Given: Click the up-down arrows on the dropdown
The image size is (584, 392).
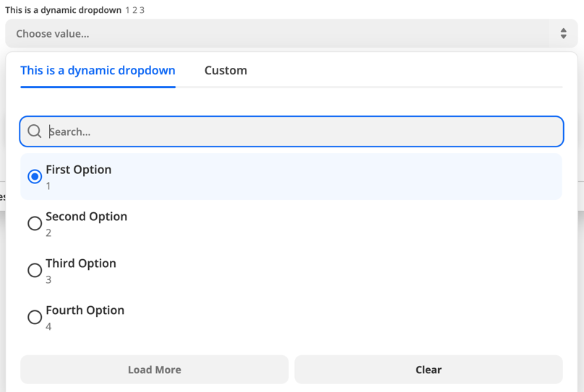Looking at the screenshot, I should [563, 34].
